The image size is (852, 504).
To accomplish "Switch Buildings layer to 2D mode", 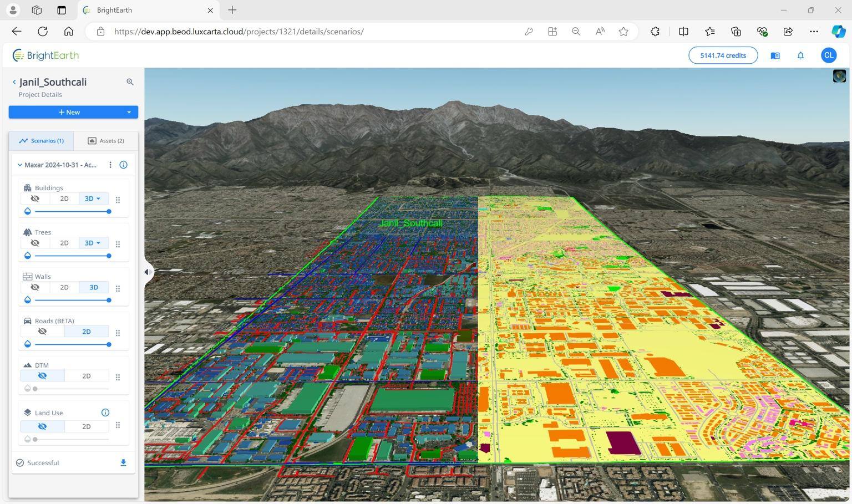I will tap(64, 198).
